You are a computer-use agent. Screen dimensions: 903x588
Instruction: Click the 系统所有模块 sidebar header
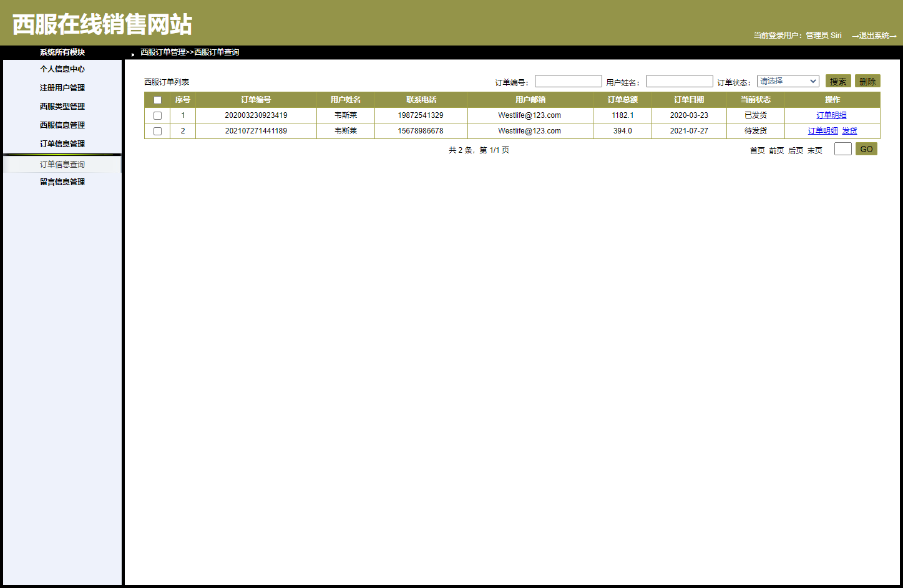tap(62, 52)
